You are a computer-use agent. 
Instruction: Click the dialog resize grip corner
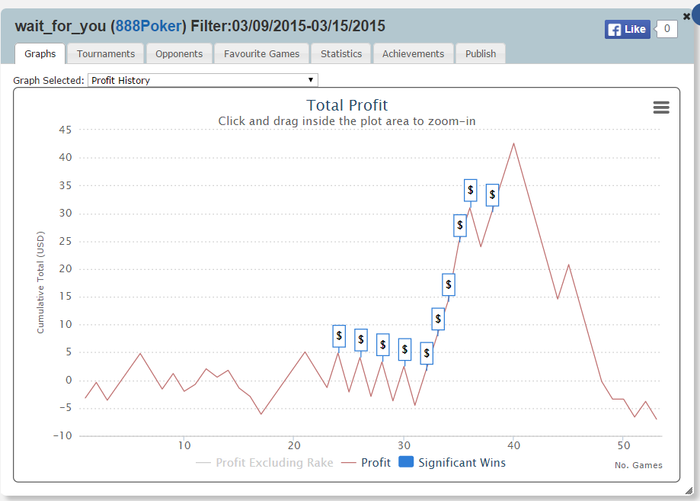(689, 491)
